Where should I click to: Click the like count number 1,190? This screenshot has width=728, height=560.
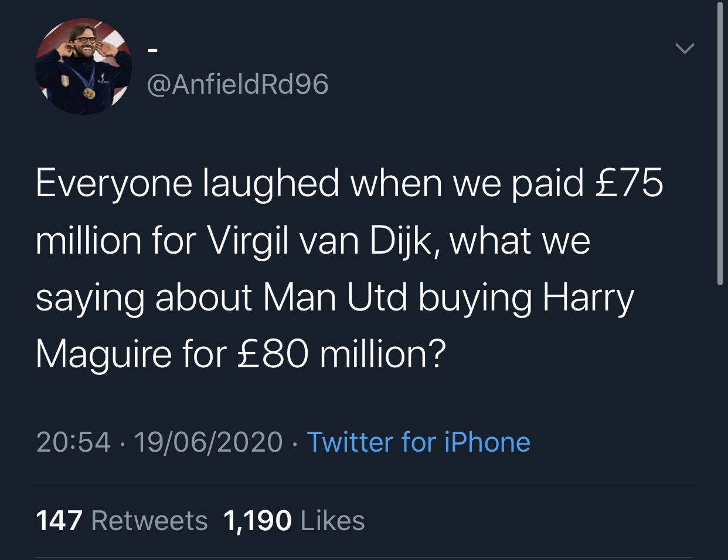coord(258,521)
